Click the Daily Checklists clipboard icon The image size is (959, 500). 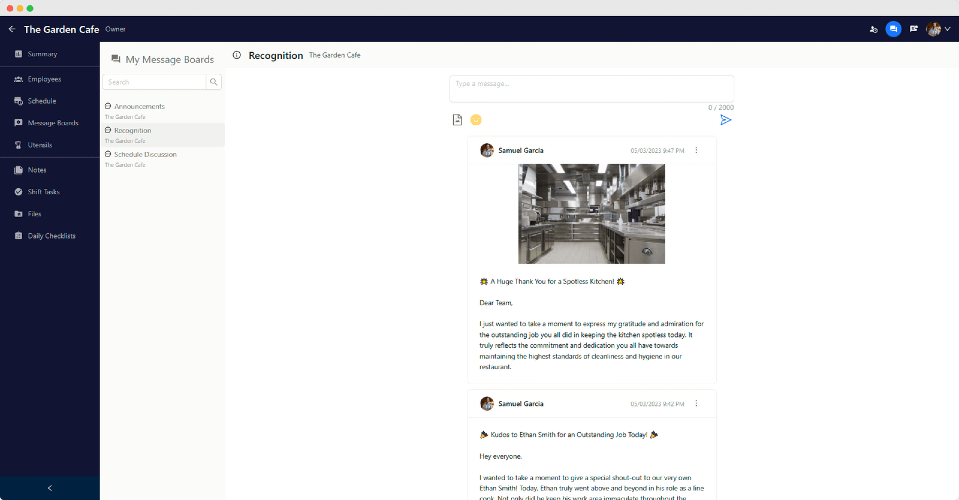click(x=18, y=236)
